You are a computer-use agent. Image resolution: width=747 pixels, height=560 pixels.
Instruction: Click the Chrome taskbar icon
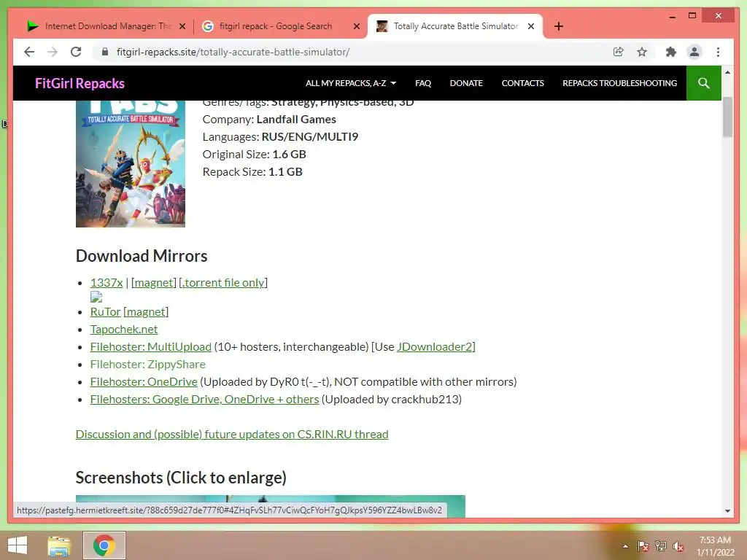pyautogui.click(x=104, y=545)
